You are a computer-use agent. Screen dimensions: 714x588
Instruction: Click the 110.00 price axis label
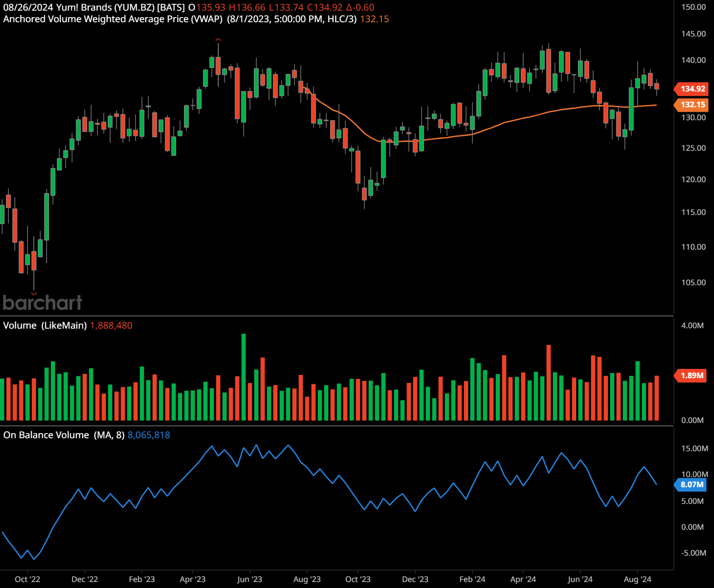point(694,247)
